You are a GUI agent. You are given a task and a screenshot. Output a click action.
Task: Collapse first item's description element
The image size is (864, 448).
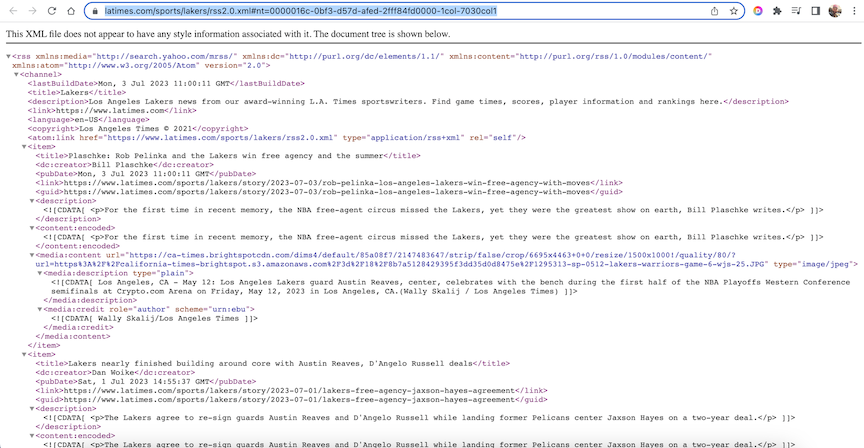[x=31, y=201]
